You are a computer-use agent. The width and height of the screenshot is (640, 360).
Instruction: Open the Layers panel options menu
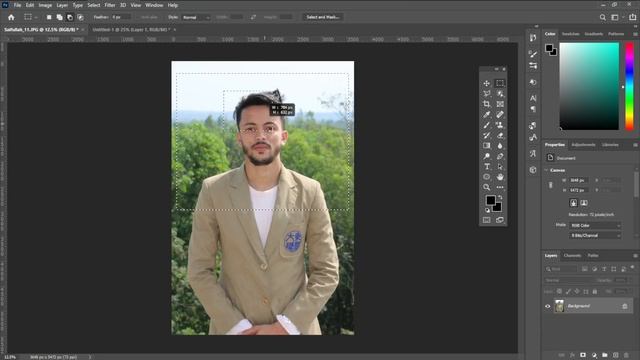pyautogui.click(x=635, y=256)
